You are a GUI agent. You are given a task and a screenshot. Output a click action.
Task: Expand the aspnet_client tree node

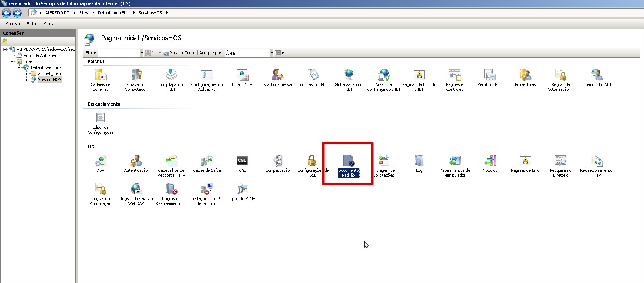(x=26, y=73)
